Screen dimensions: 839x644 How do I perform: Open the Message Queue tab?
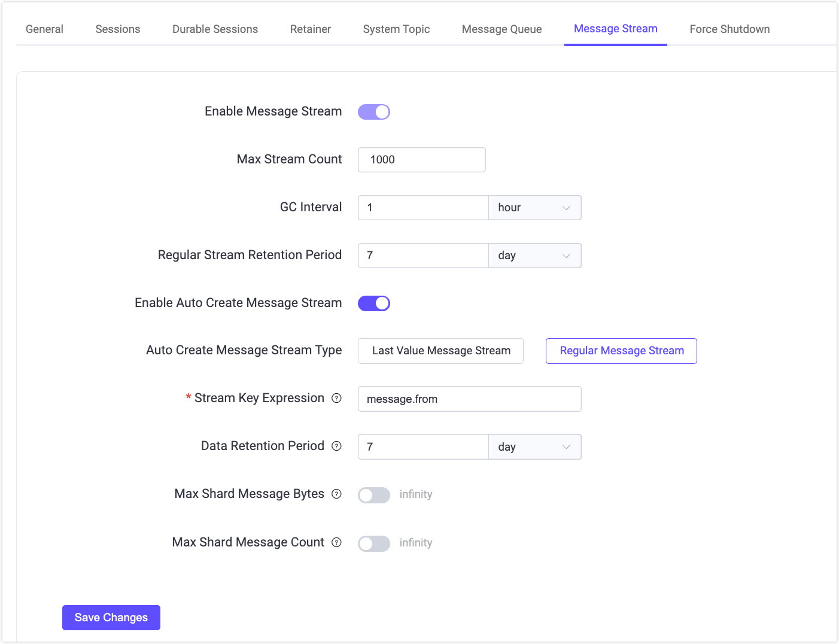click(501, 29)
